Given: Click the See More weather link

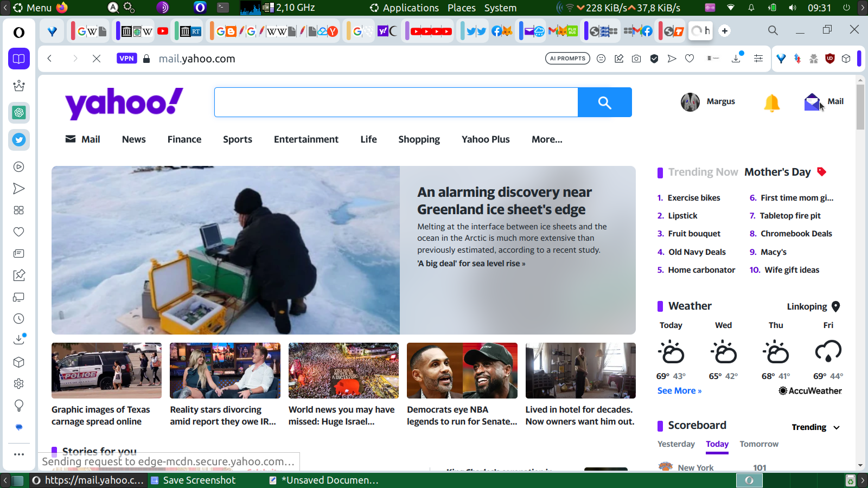Looking at the screenshot, I should pyautogui.click(x=679, y=391).
